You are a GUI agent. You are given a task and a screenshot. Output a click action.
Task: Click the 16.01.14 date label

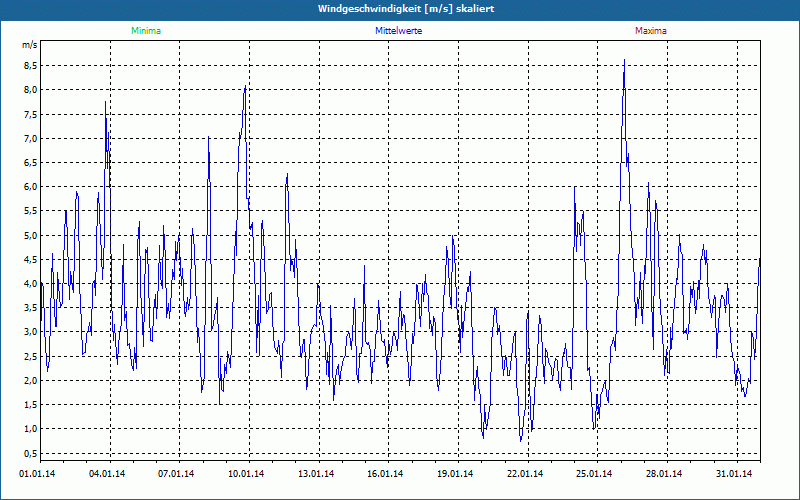click(385, 474)
